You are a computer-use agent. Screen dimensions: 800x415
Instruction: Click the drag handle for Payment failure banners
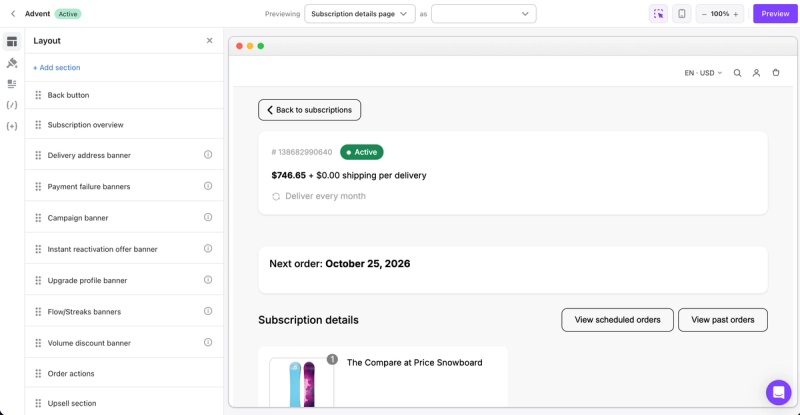(x=38, y=186)
